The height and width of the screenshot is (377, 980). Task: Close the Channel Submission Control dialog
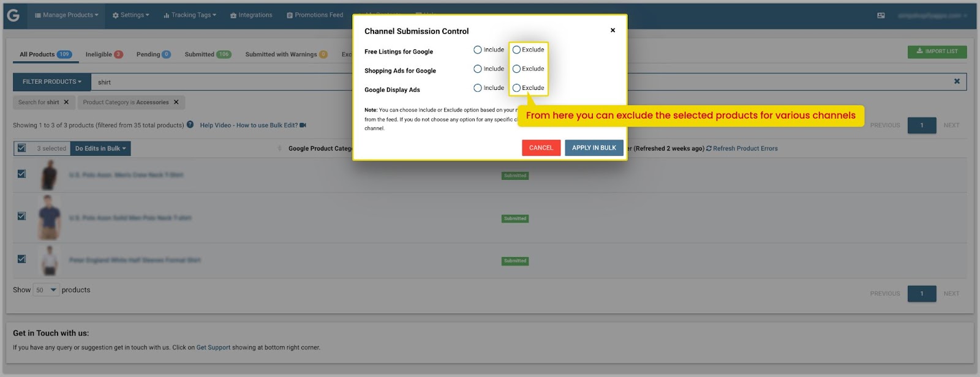(x=612, y=30)
